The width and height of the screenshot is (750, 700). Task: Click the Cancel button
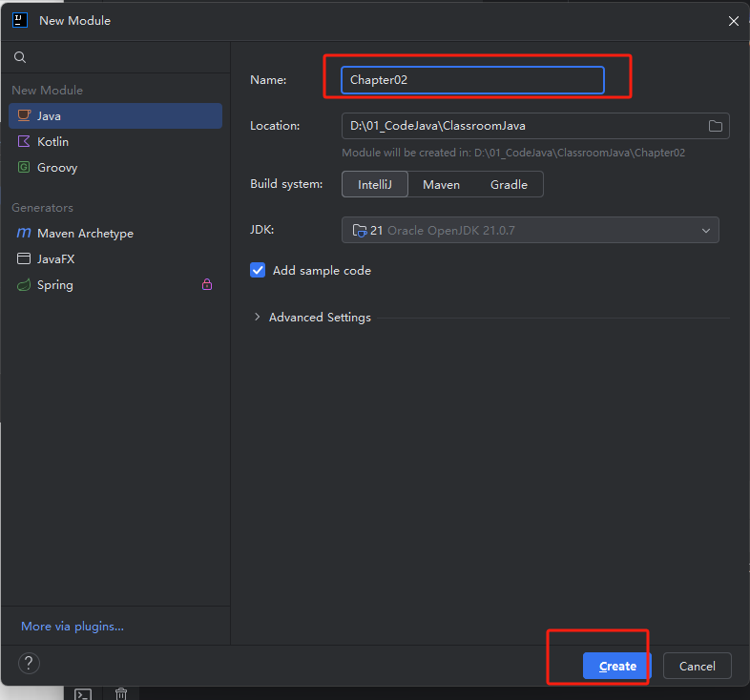pos(697,666)
